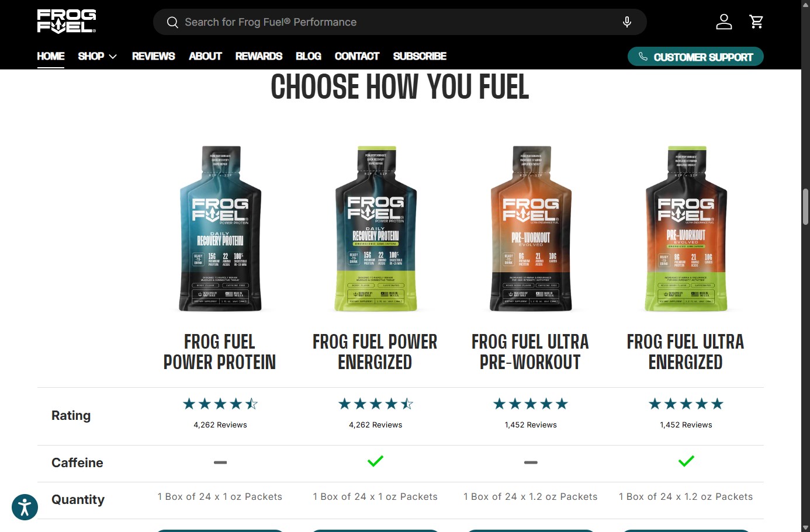Image resolution: width=810 pixels, height=532 pixels.
Task: Open the accessibility widget icon
Action: (x=25, y=506)
